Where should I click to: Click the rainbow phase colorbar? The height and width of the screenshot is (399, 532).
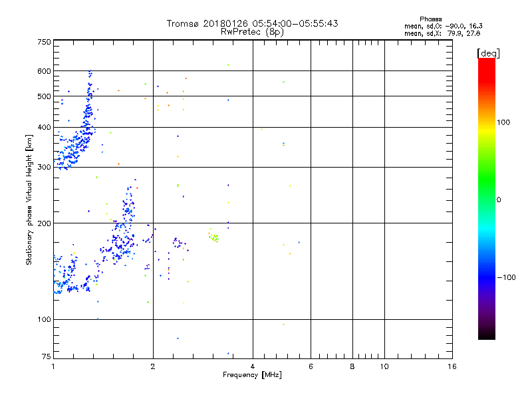[x=487, y=198]
